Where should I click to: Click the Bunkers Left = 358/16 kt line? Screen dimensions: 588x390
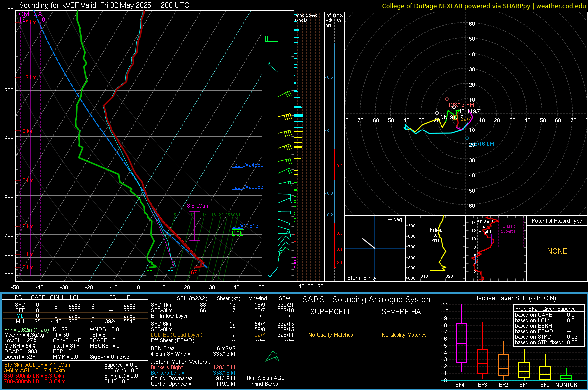(193, 373)
